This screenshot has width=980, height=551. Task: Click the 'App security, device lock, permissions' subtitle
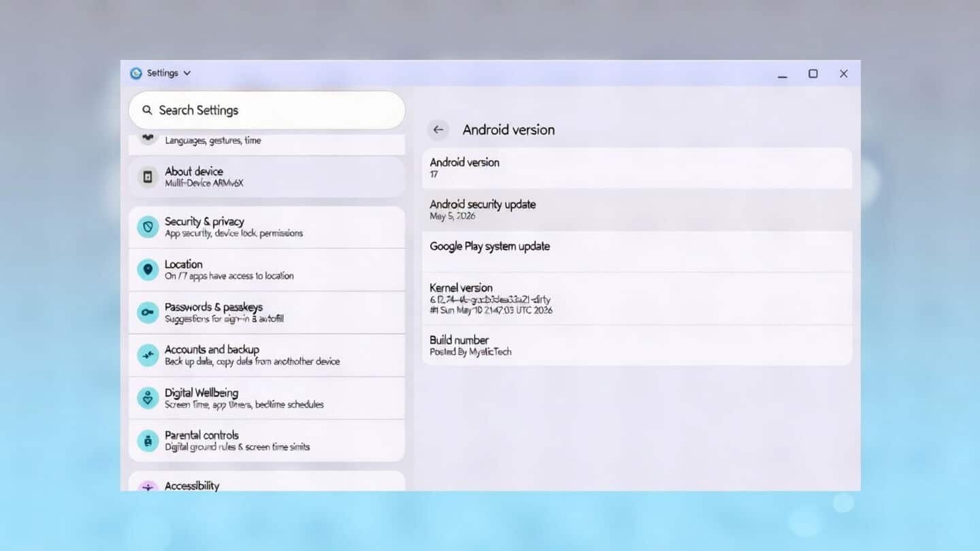click(233, 233)
